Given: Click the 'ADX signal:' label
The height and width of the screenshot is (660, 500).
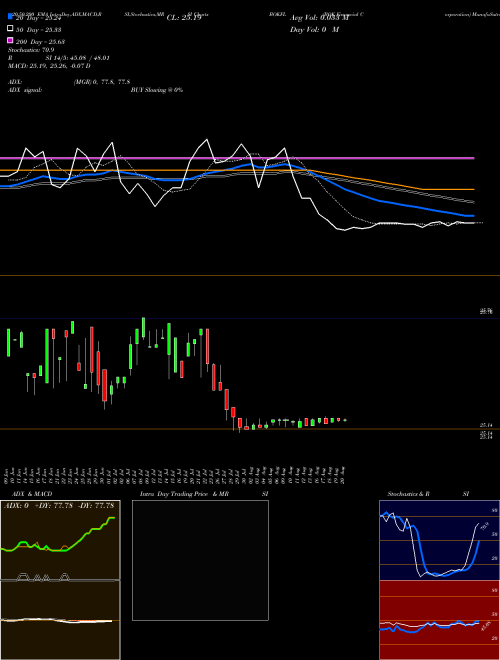Looking at the screenshot, I should [25, 90].
